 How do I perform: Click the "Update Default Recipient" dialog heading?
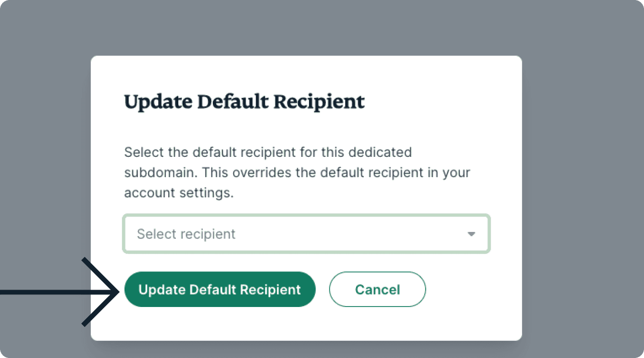point(244,102)
